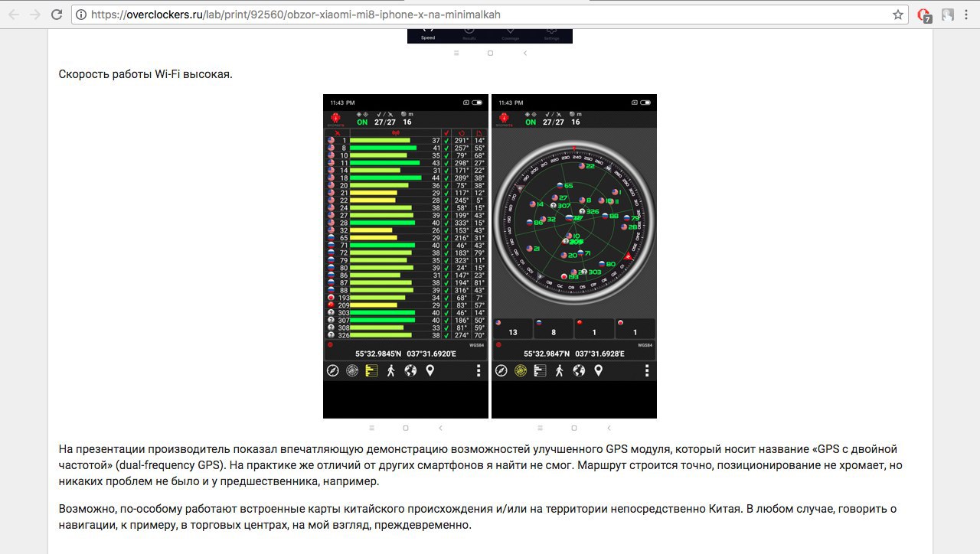Click the red Android logo in right screenshot
The width and height of the screenshot is (980, 554).
[x=505, y=119]
